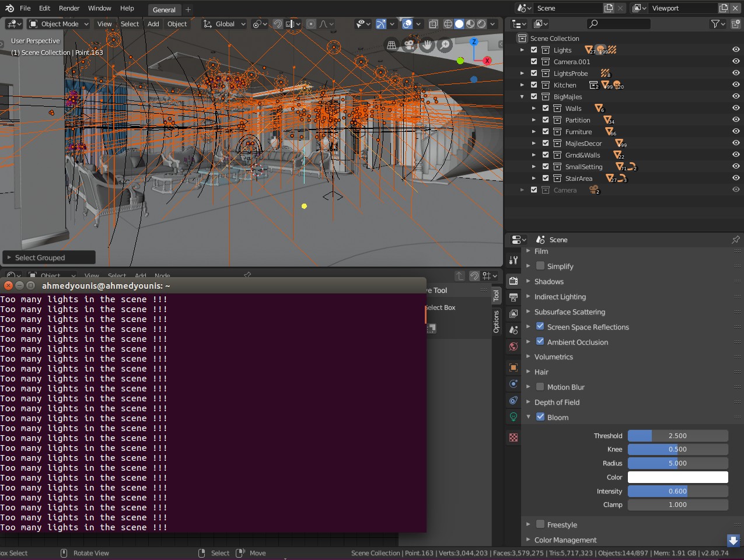Hide the Kitchen collection in viewport
This screenshot has height=560, width=744.
736,85
